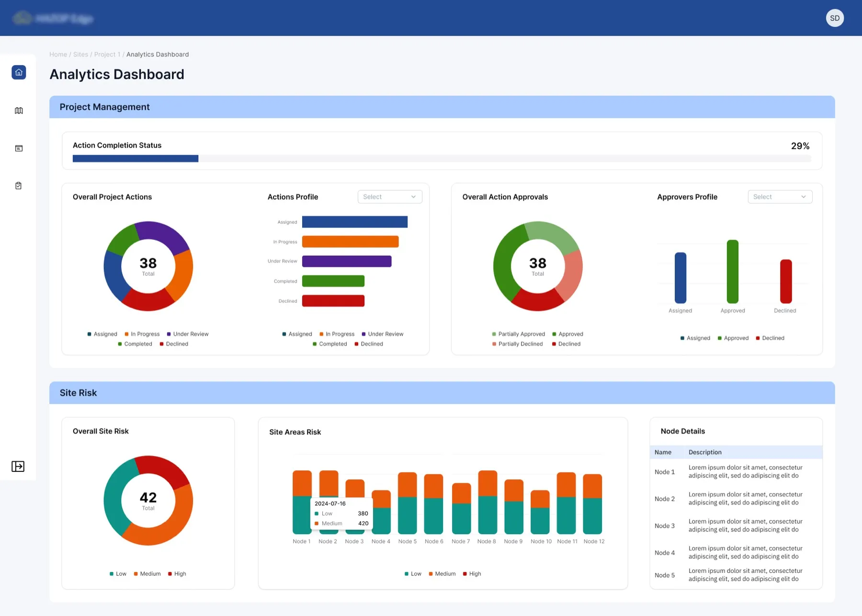Click the Assigned horizontal bar in Actions Profile
The height and width of the screenshot is (616, 862).
click(x=355, y=222)
